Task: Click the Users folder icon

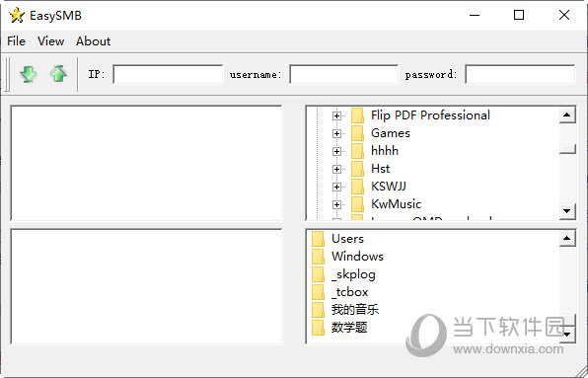Action: point(318,239)
